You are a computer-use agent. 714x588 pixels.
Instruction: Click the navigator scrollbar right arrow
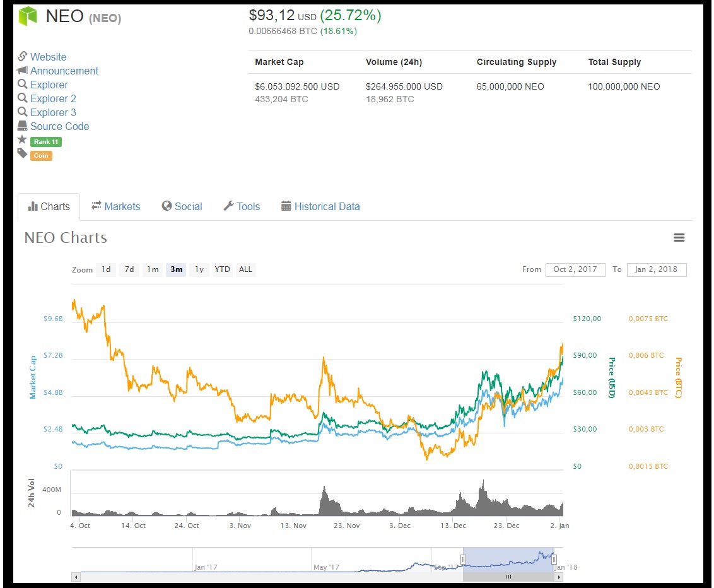[559, 577]
